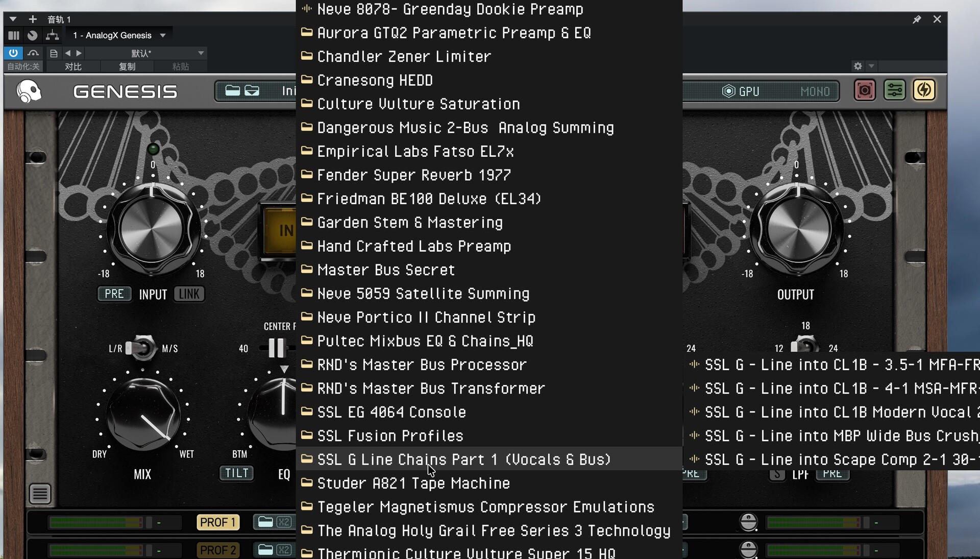Click the PROF 1 button

(217, 522)
